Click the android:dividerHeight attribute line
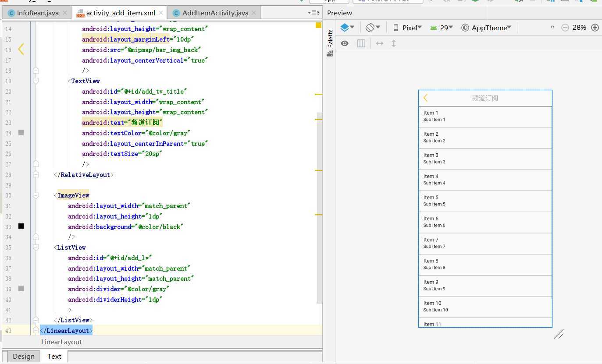Screen dimensions: 602x364 tap(115, 300)
